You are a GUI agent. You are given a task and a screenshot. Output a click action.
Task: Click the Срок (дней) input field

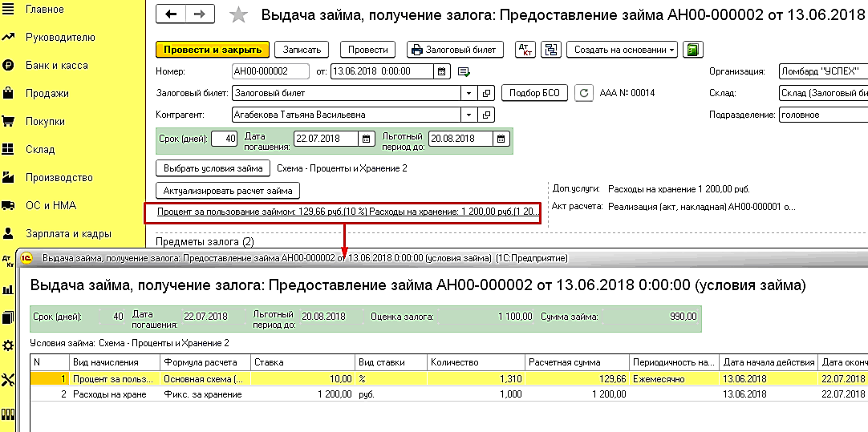[x=225, y=139]
